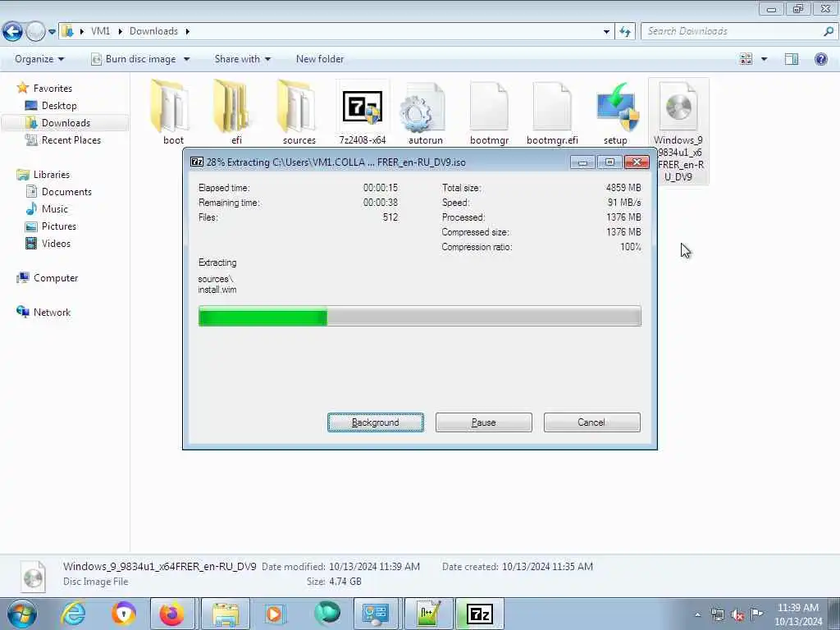Open Music library in navigation pane
This screenshot has width=840, height=630.
(x=55, y=209)
